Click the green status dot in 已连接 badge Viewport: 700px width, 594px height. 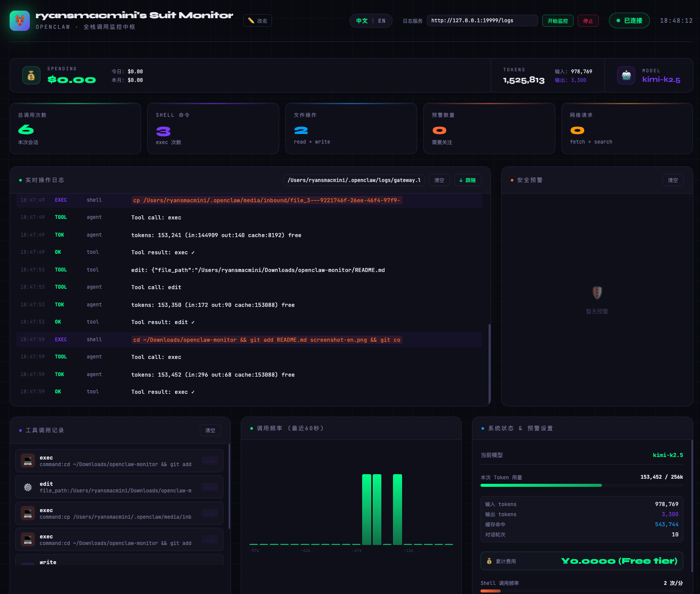[x=618, y=21]
